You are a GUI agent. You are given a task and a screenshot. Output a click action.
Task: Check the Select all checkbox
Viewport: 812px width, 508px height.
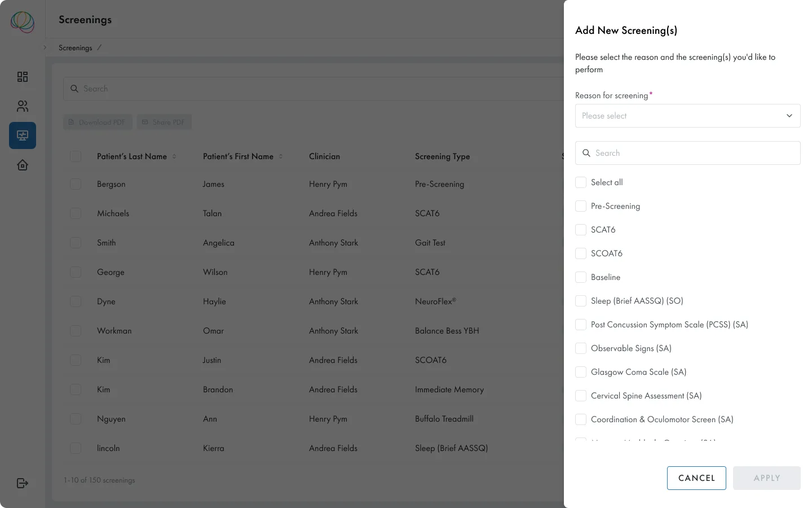(581, 182)
